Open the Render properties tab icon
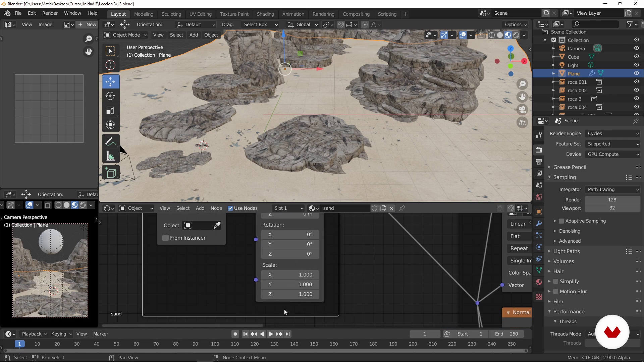644x362 pixels. 539,150
